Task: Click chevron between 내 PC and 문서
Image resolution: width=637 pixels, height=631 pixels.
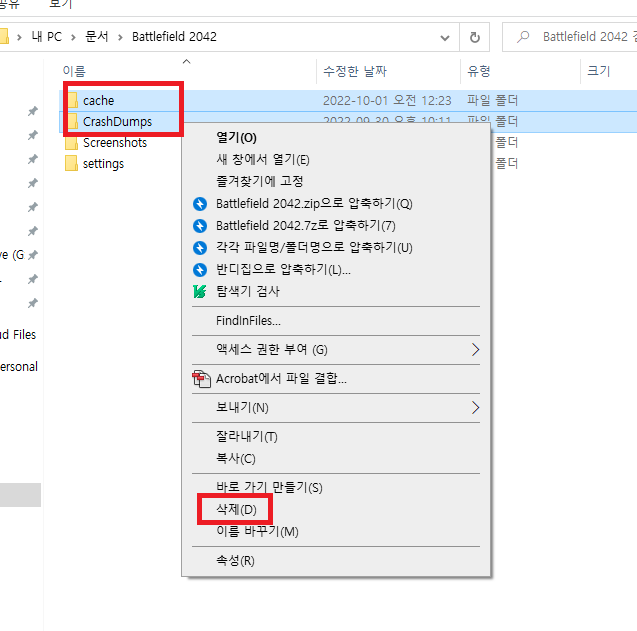Action: [x=73, y=38]
